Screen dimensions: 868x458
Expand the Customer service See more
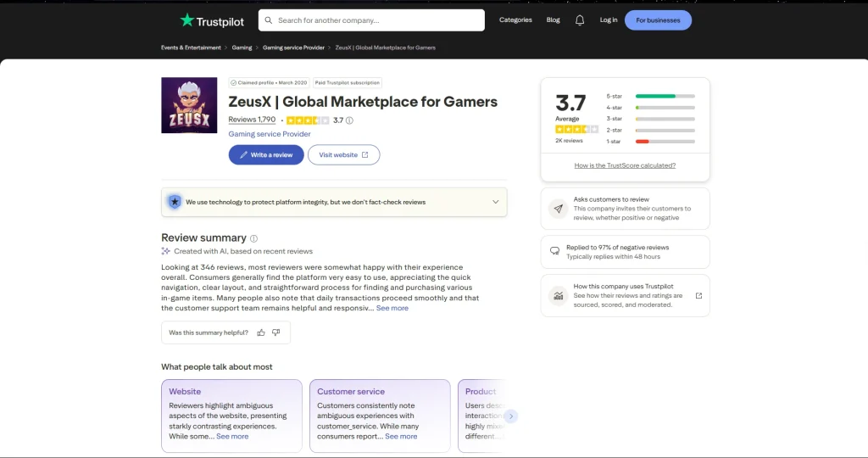click(401, 437)
